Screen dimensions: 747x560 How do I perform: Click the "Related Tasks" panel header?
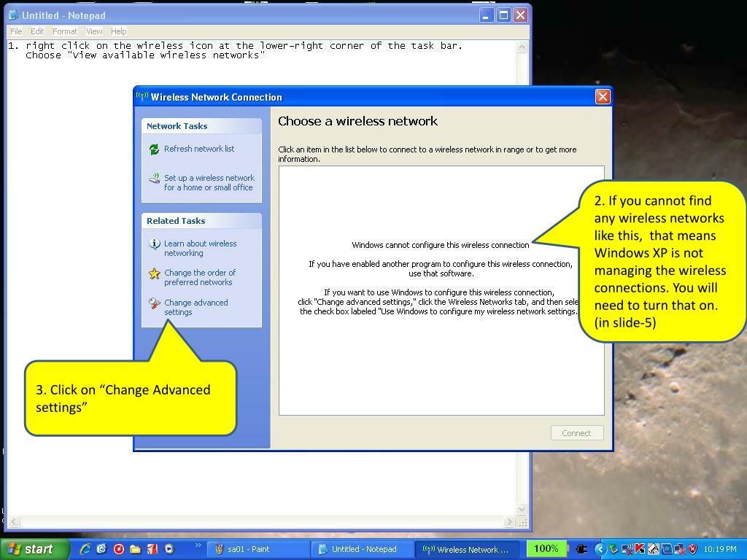click(201, 221)
